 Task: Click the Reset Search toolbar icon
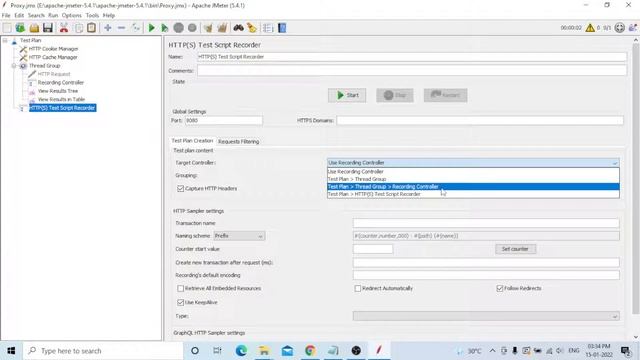pyautogui.click(x=252, y=28)
